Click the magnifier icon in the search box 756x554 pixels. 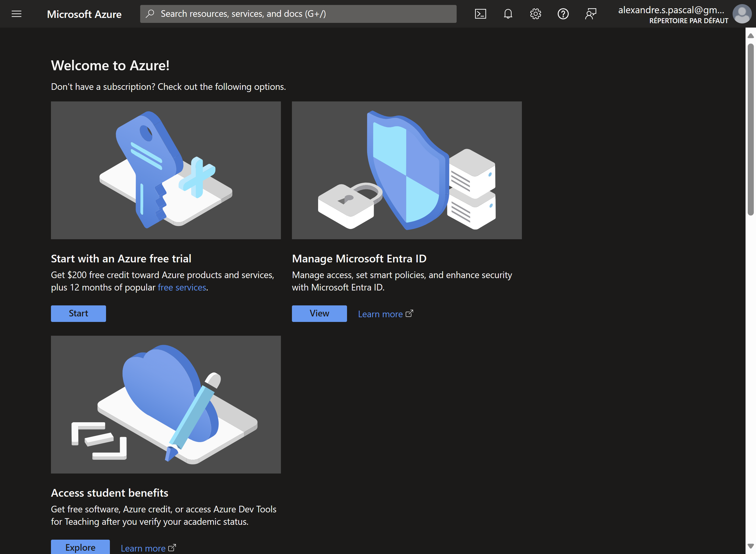[150, 14]
